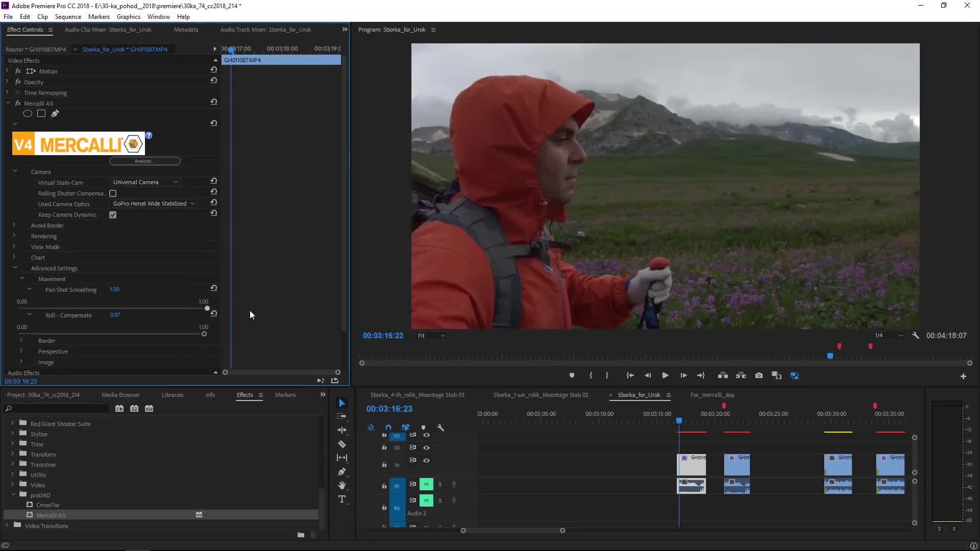Toggle V2 track output eye
Image resolution: width=980 pixels, height=551 pixels.
coord(426,447)
